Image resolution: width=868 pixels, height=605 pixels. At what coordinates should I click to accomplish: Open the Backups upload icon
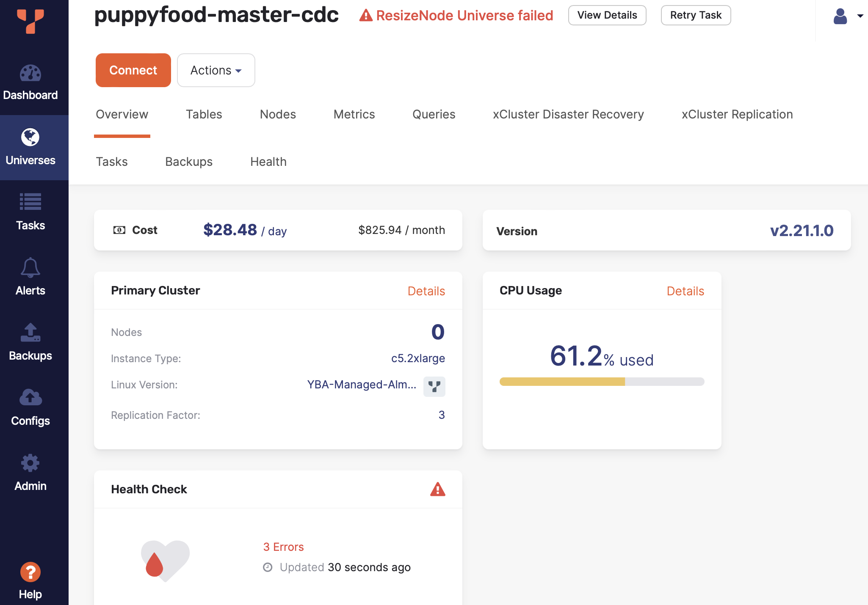30,333
